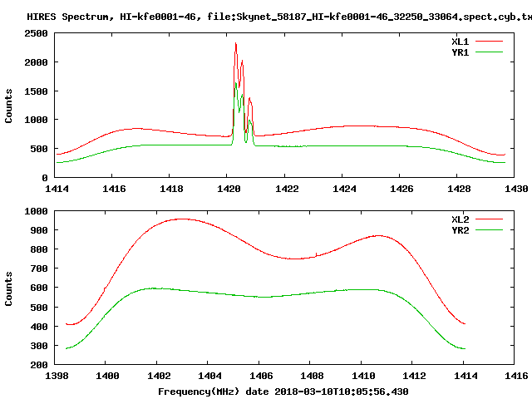Select the red line sample beside XL2

coord(489,219)
